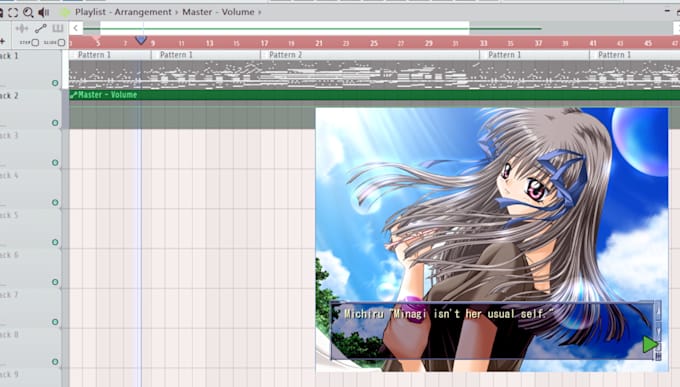
Task: Mute Track 4 with its green dot
Action: point(55,203)
